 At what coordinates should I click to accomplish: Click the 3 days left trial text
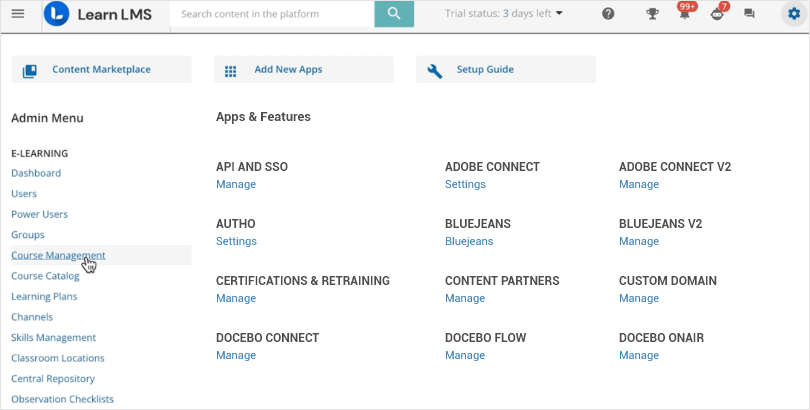(x=527, y=14)
